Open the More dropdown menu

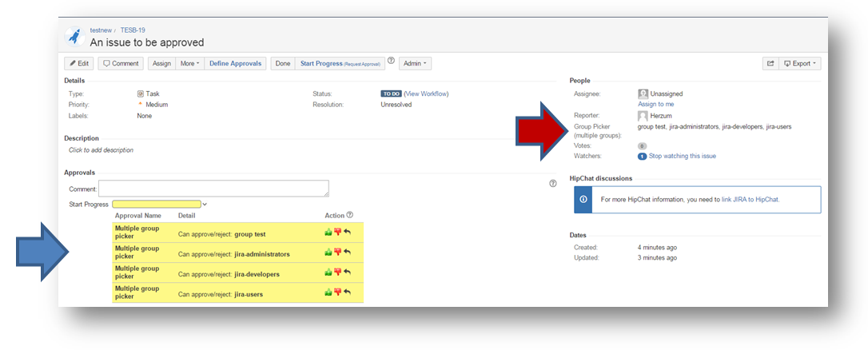(x=190, y=63)
